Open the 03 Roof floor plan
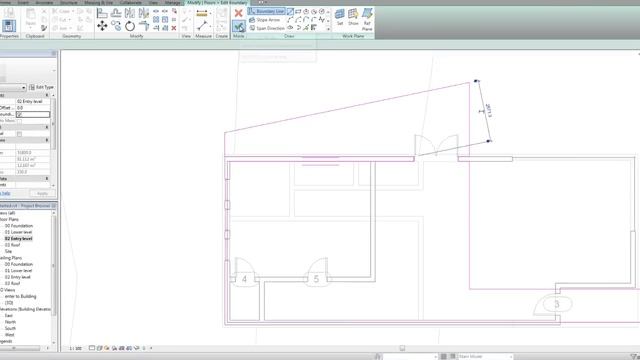The width and height of the screenshot is (640, 360). tap(12, 245)
